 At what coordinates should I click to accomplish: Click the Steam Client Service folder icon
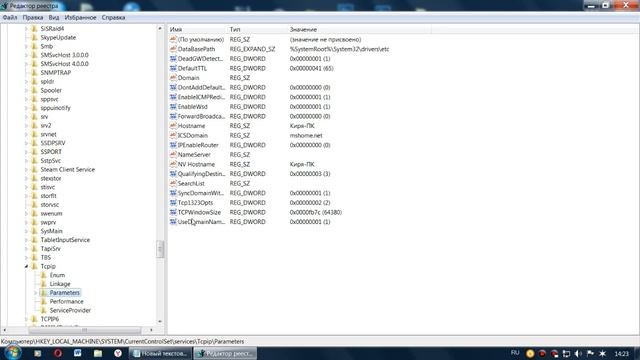click(x=35, y=169)
